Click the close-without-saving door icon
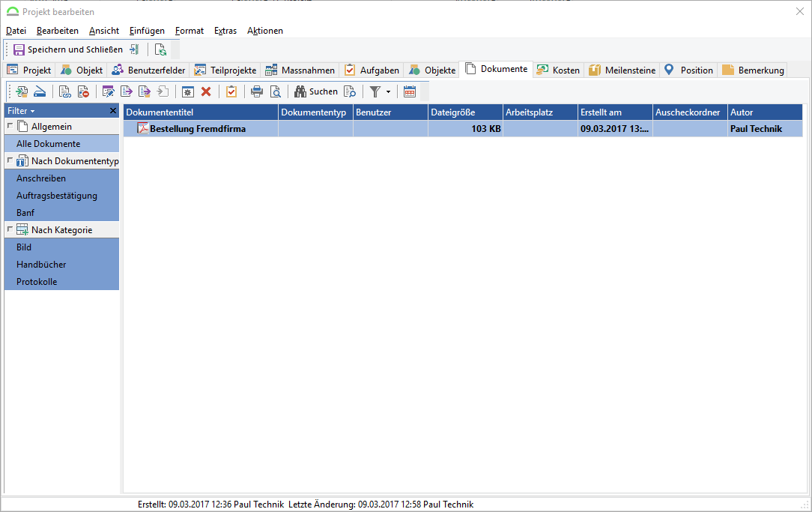This screenshot has width=812, height=512. pyautogui.click(x=134, y=49)
